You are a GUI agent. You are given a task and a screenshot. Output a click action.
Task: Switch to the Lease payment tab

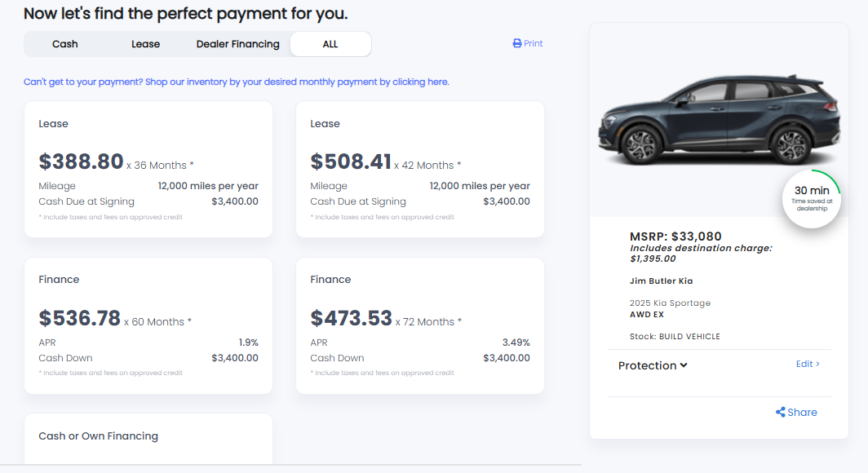(x=146, y=44)
